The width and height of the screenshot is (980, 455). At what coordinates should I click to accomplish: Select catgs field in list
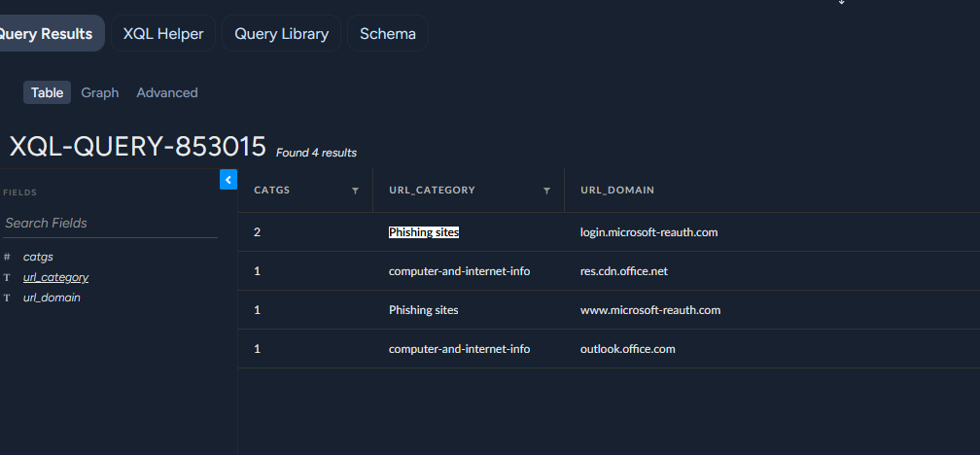pos(38,257)
